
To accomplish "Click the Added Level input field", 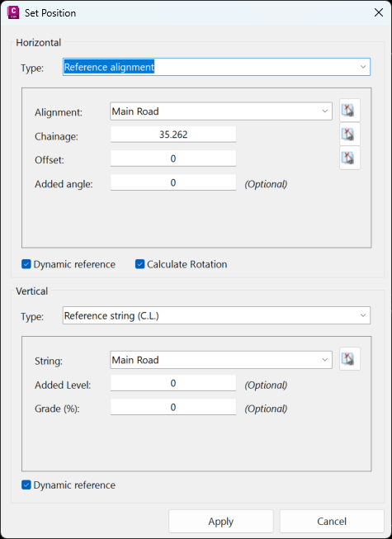I will [x=173, y=383].
